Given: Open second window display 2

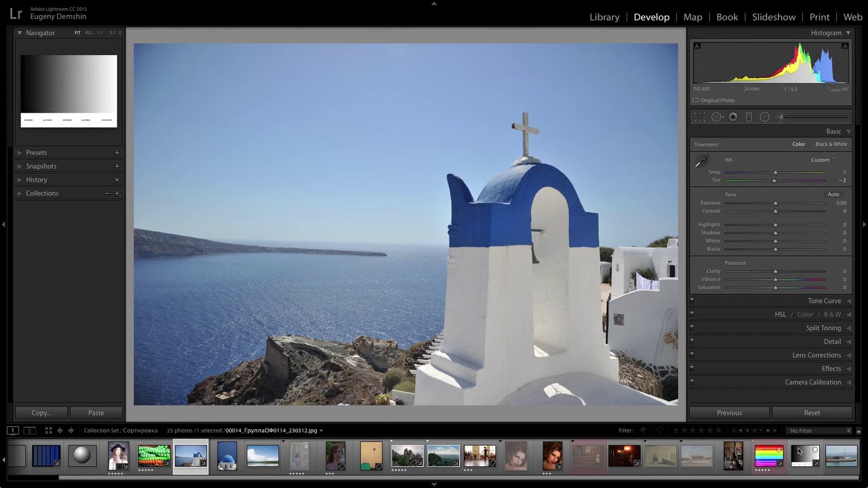Looking at the screenshot, I should [x=29, y=430].
